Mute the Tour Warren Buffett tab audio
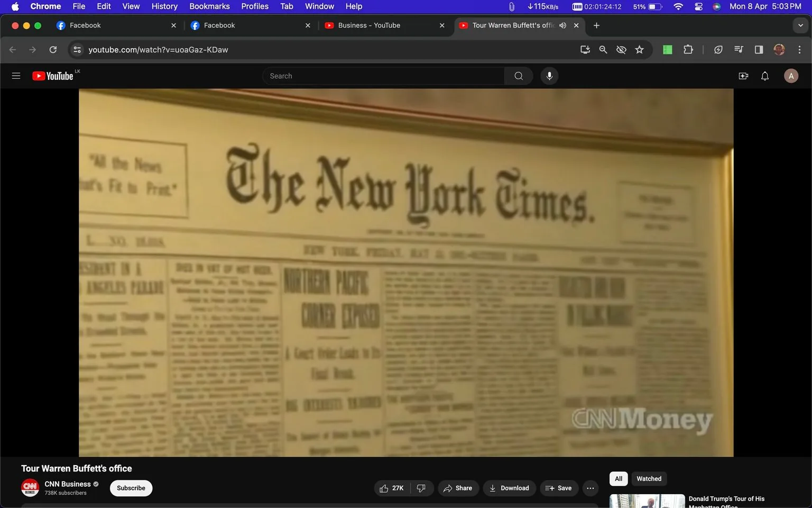This screenshot has height=508, width=812. 562,25
